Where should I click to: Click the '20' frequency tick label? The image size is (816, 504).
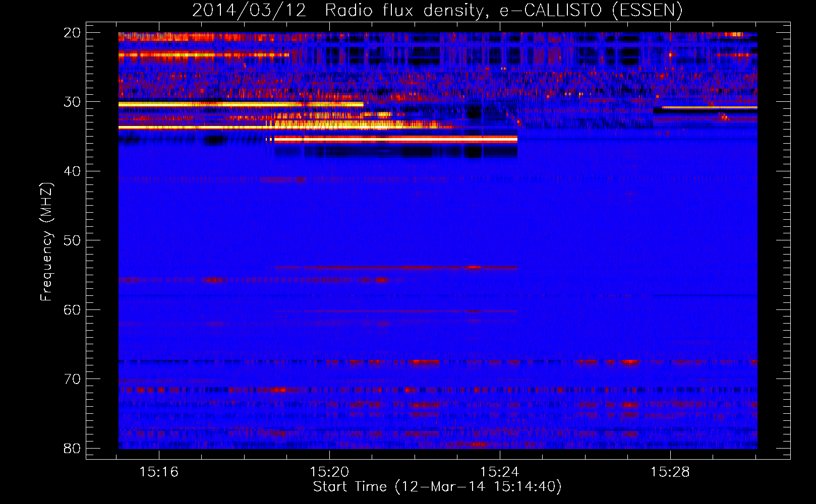(x=72, y=33)
